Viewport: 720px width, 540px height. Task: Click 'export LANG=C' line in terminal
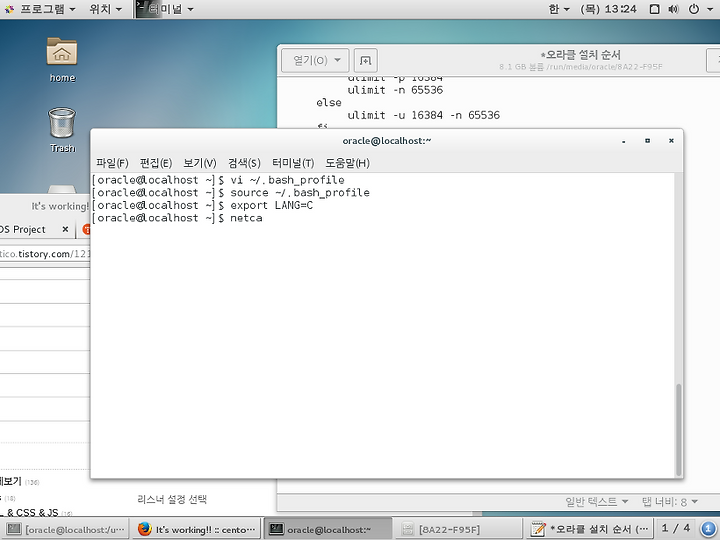202,205
